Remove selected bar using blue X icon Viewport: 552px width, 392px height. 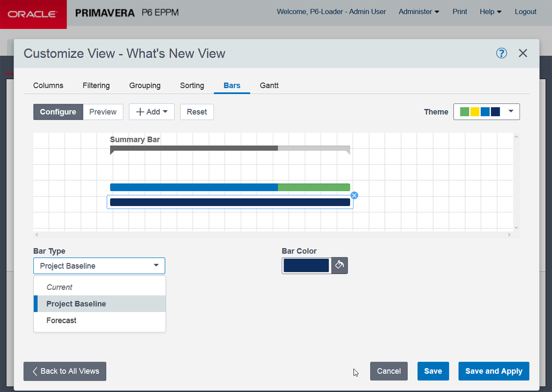(354, 196)
